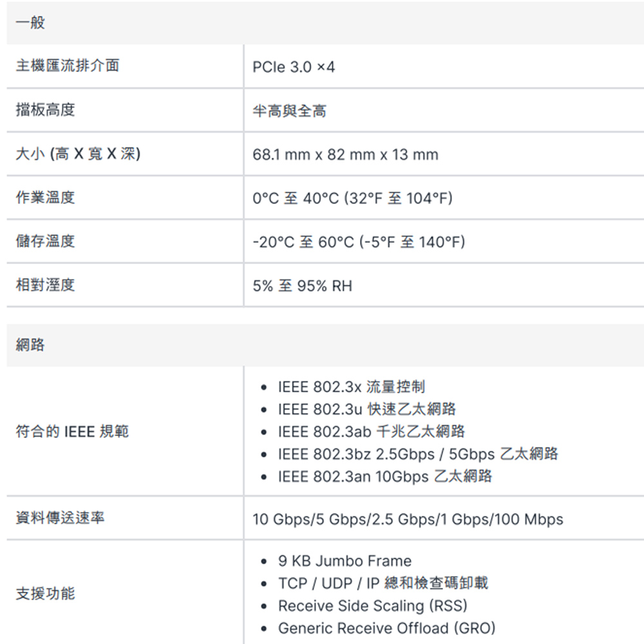Select the IEEE 802.3an 10Gbps list item
This screenshot has height=644, width=644.
[384, 477]
